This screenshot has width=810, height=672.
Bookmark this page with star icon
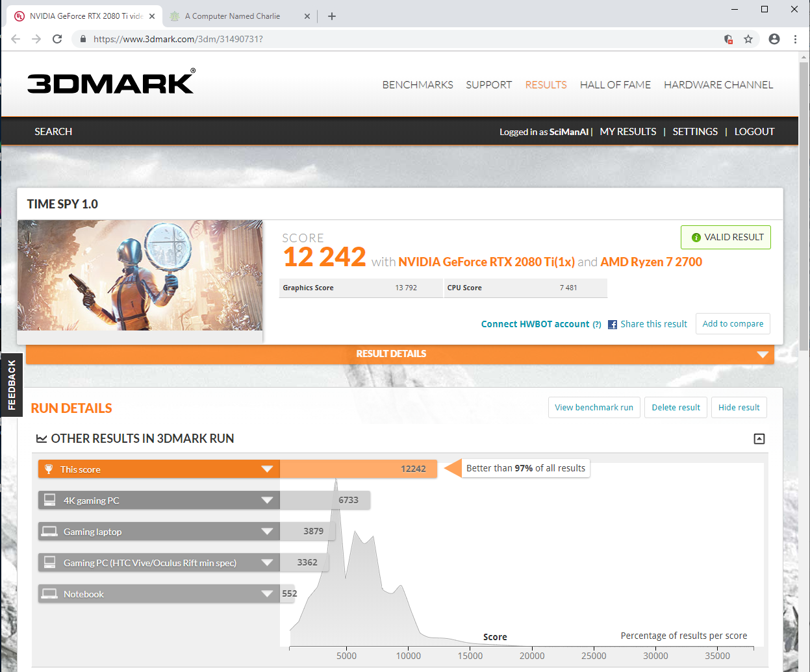tap(748, 39)
